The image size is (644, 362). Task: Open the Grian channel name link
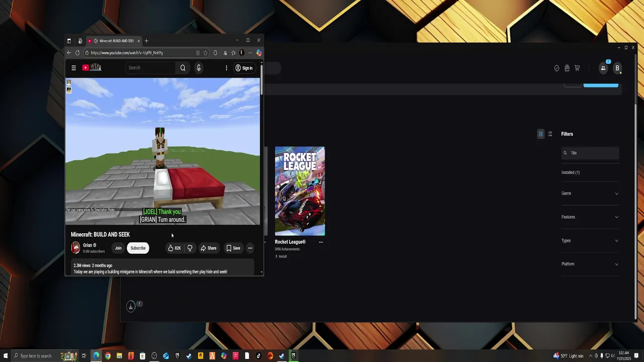88,245
